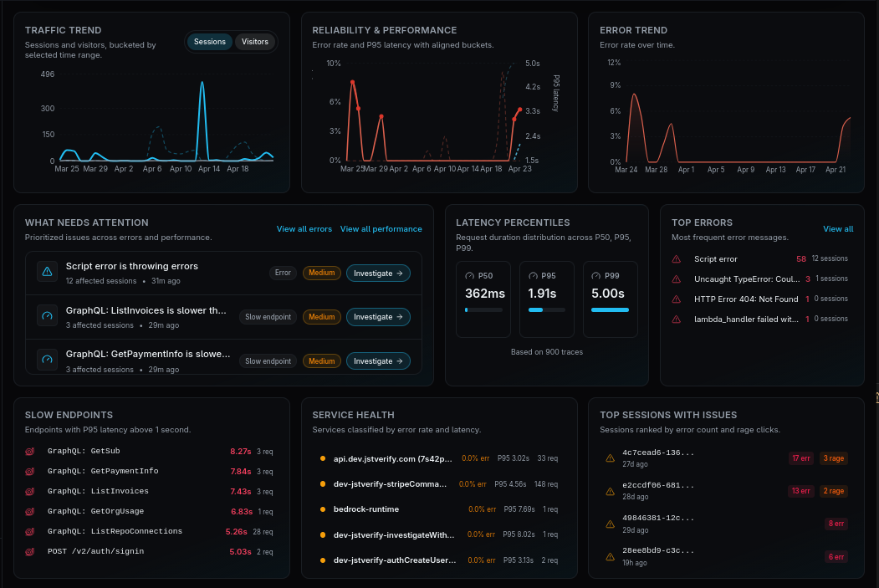Image resolution: width=879 pixels, height=588 pixels.
Task: Click gauge icon beside GraphQL: ListInvoices issue
Action: click(x=47, y=315)
